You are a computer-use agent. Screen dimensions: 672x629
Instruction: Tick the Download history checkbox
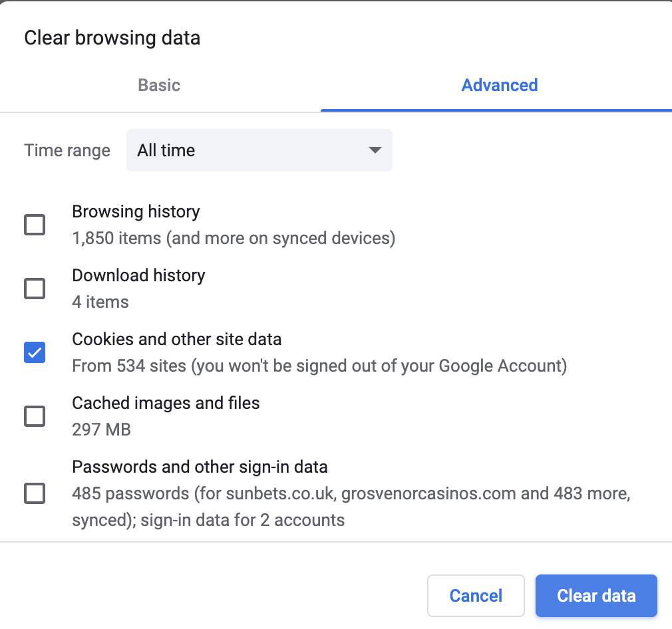35,289
